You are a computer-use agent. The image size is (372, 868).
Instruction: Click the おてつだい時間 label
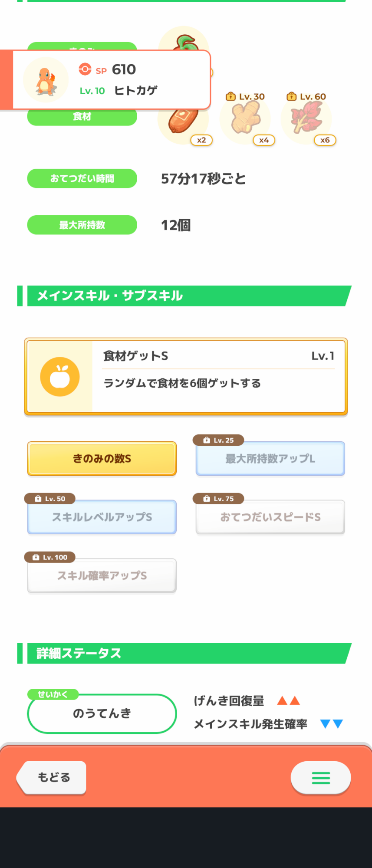[82, 178]
